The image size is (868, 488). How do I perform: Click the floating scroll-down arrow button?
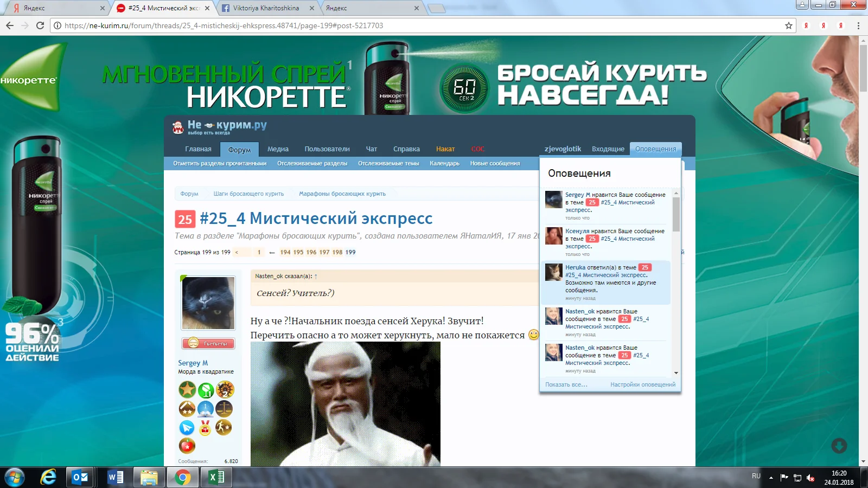(x=839, y=446)
